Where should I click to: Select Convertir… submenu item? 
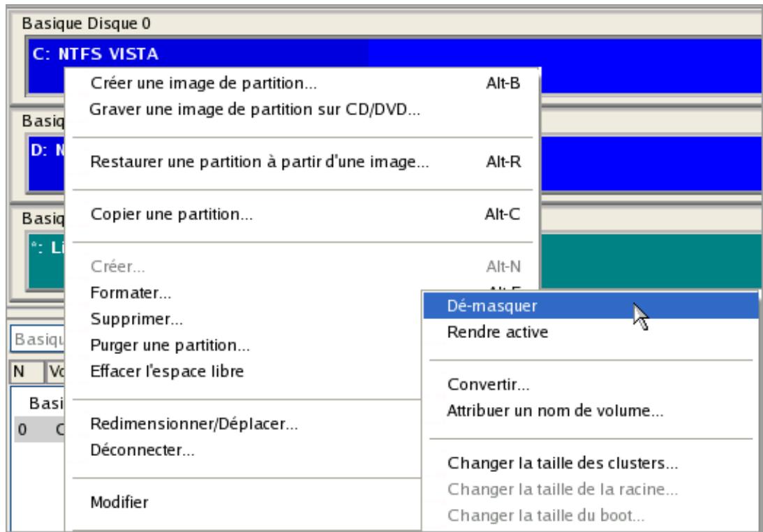pos(591,385)
